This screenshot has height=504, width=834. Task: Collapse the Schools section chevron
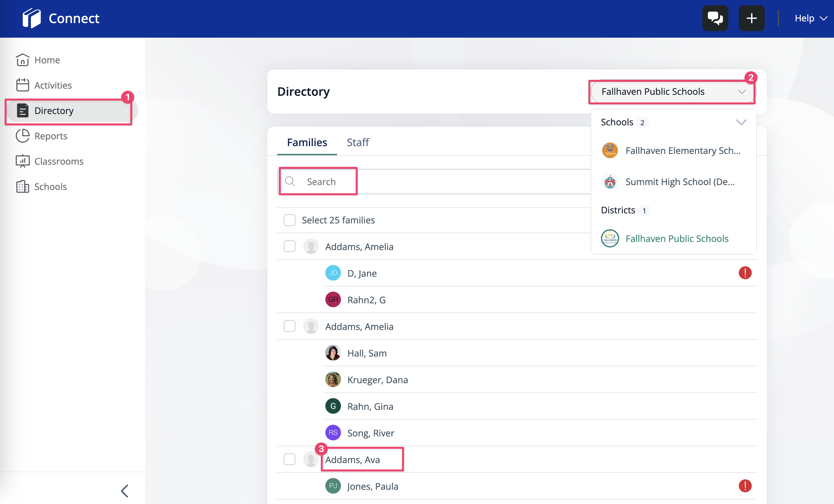click(x=741, y=122)
